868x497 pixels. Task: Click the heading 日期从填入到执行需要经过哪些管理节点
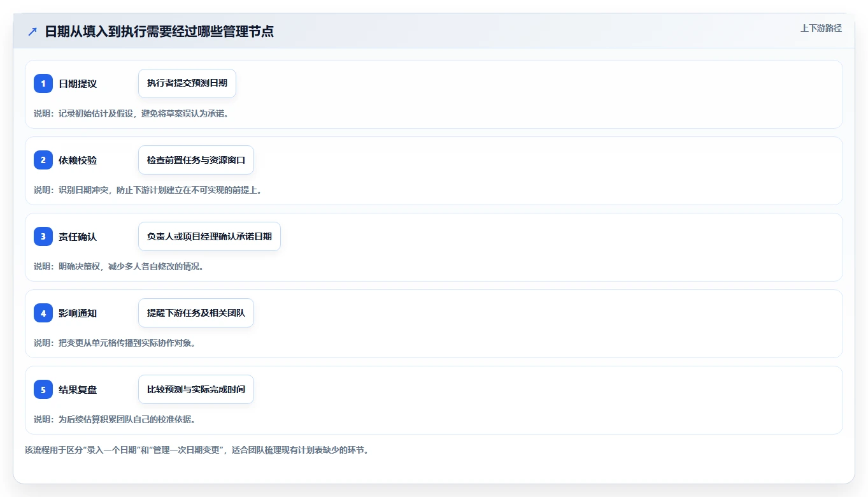tap(159, 32)
